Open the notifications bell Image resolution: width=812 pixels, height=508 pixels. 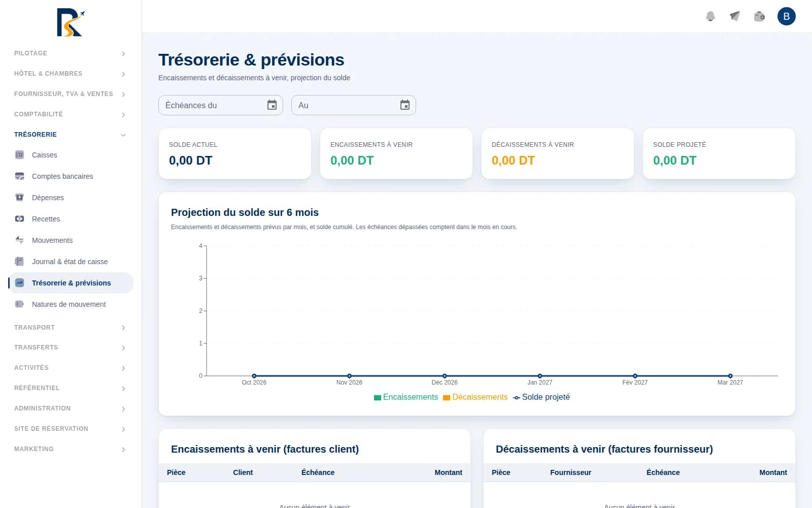tap(710, 16)
